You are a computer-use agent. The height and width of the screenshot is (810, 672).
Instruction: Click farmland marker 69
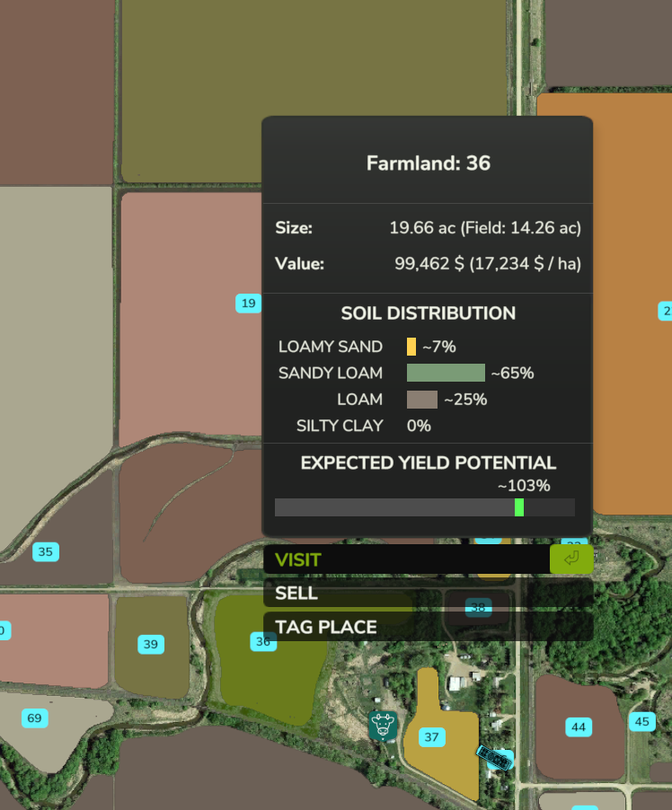point(34,718)
